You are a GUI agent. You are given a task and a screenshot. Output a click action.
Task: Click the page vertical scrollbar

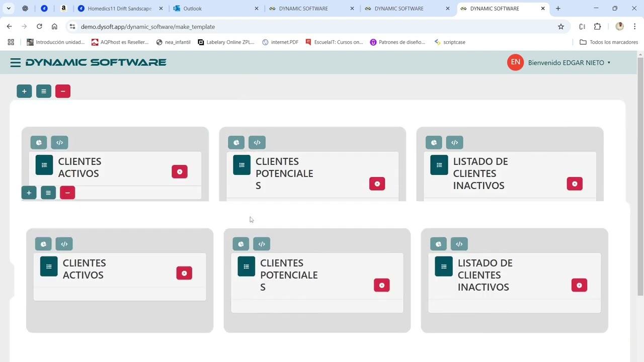pos(640,176)
